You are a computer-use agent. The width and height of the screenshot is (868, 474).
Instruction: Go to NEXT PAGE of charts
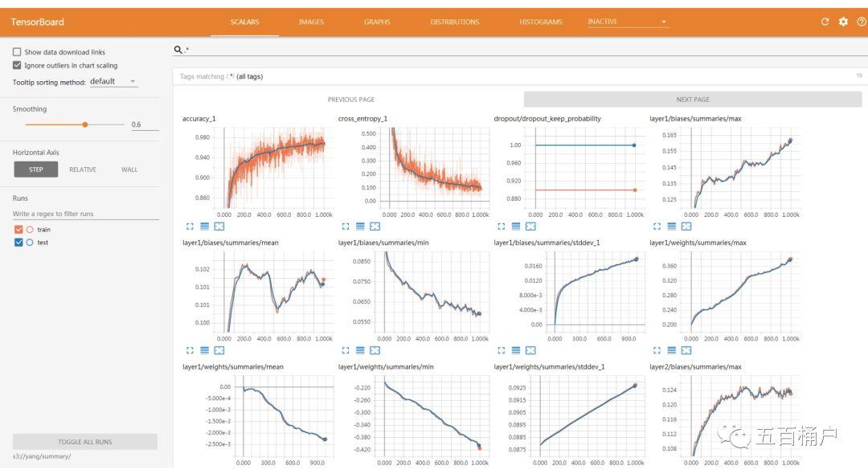click(693, 100)
